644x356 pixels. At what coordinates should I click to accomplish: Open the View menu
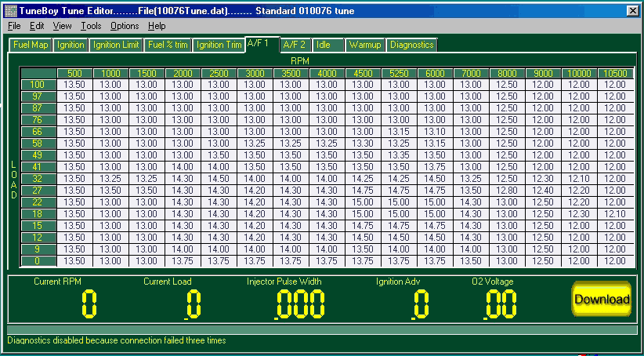pos(62,26)
